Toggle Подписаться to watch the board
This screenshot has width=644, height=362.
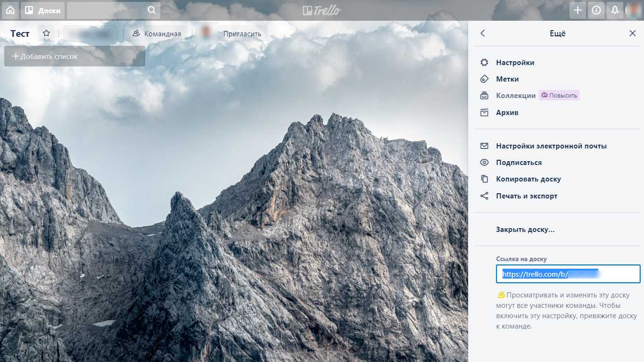click(x=519, y=163)
